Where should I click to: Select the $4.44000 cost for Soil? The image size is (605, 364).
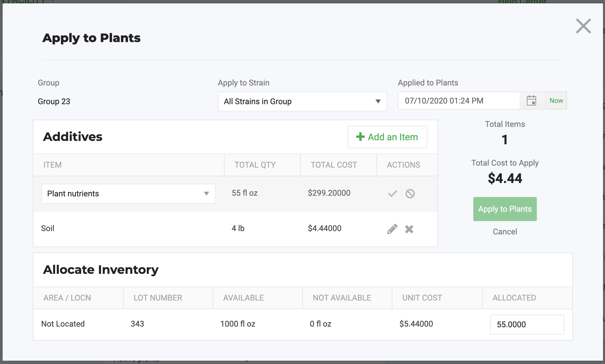point(325,228)
